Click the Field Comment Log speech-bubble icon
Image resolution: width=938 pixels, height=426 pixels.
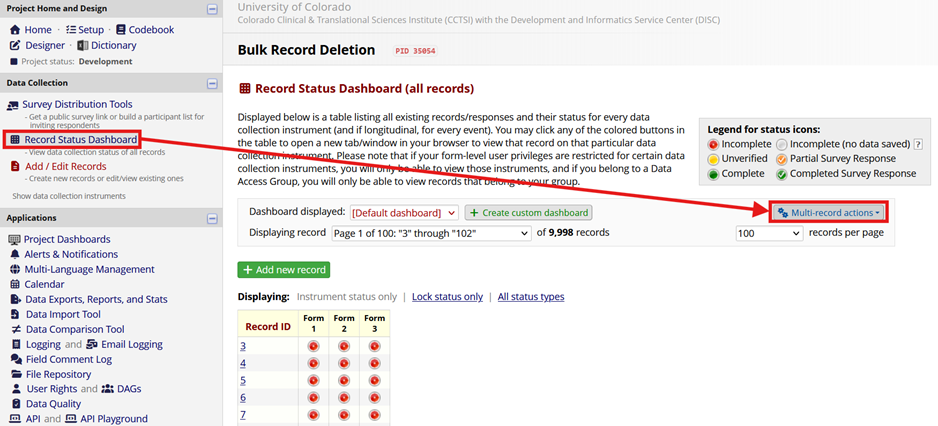point(16,360)
